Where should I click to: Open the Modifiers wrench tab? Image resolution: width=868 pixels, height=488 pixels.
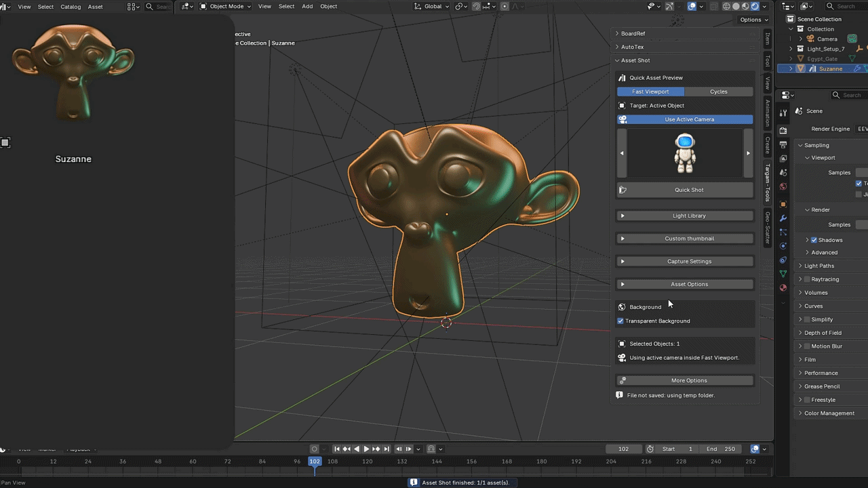point(783,218)
